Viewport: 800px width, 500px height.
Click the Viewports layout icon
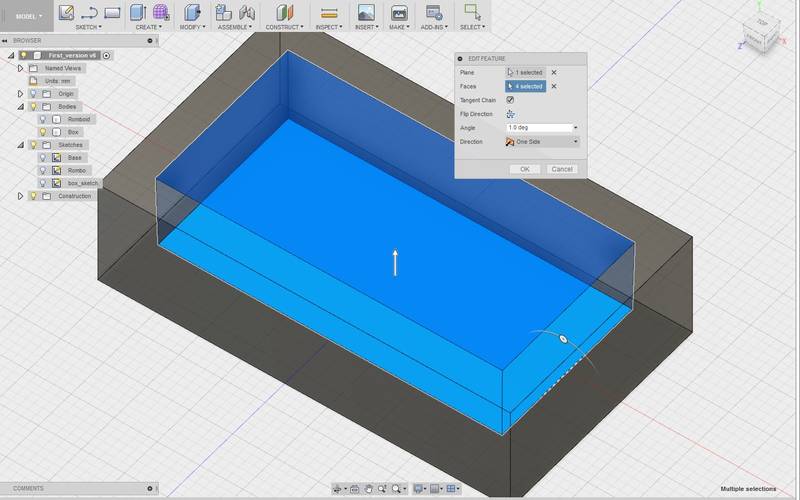tap(451, 489)
